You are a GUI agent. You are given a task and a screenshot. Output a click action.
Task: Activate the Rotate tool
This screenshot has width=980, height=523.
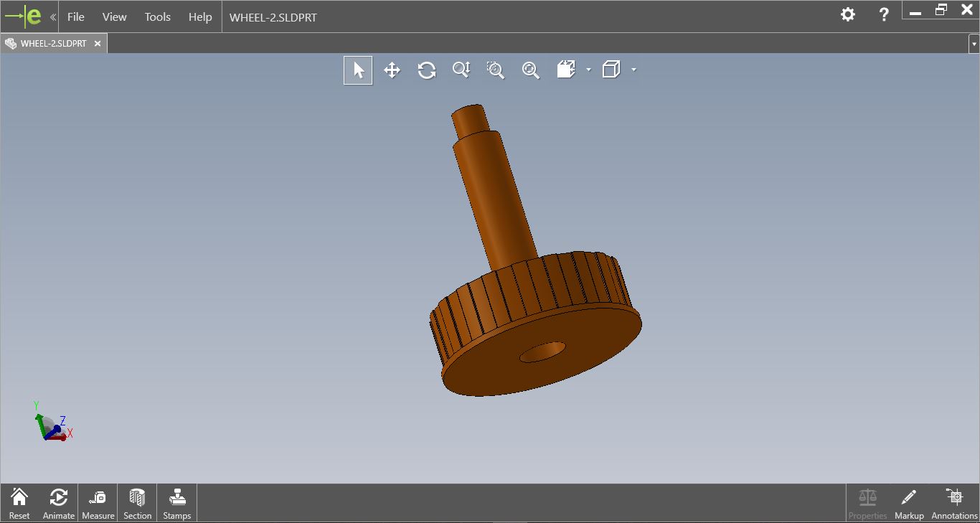(x=427, y=70)
